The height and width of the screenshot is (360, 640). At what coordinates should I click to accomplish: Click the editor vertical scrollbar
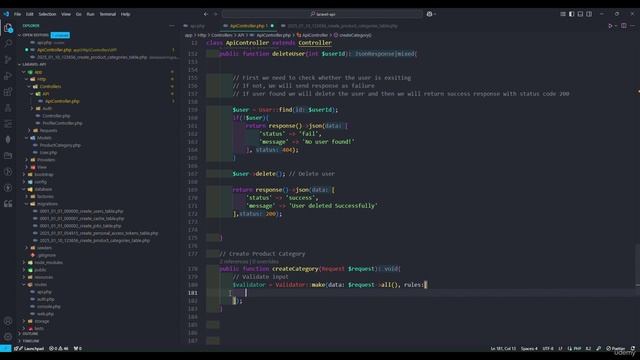coord(638,265)
